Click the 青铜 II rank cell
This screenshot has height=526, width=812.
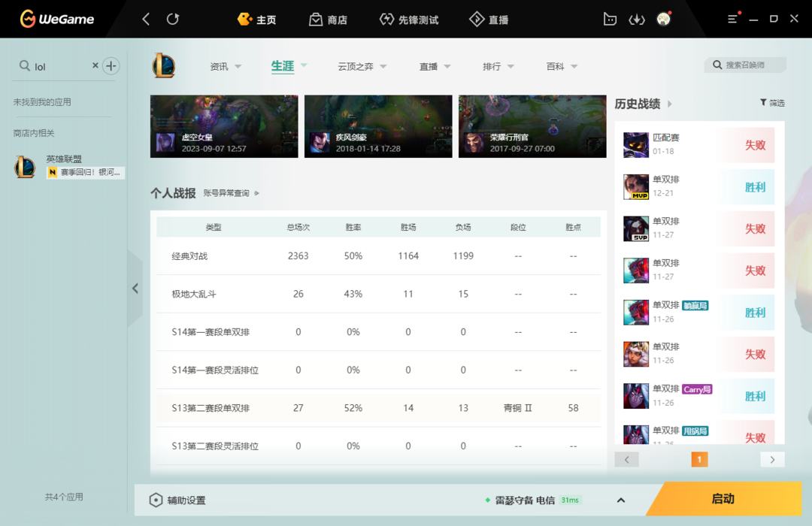pos(518,408)
